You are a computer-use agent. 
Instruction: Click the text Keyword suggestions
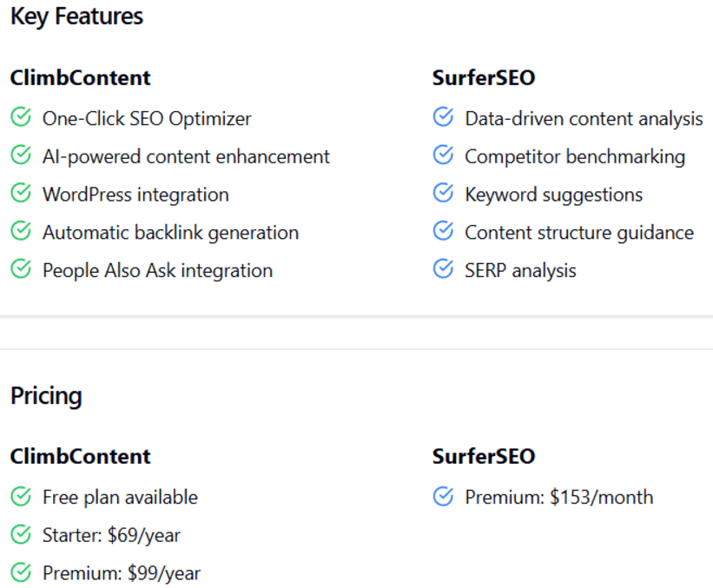tap(553, 195)
